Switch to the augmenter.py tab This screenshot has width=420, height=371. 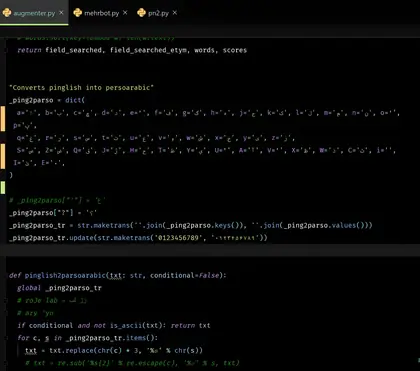34,13
